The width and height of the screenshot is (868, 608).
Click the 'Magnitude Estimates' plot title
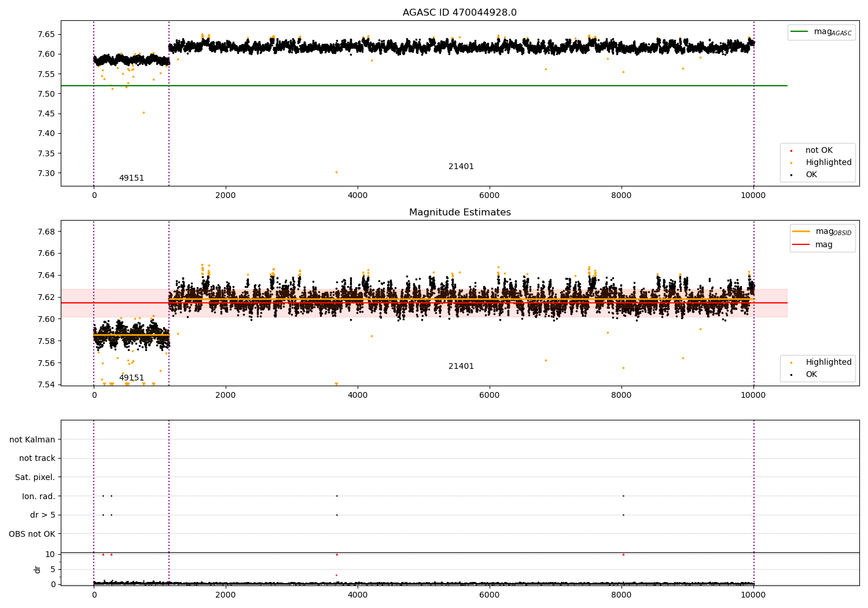459,213
